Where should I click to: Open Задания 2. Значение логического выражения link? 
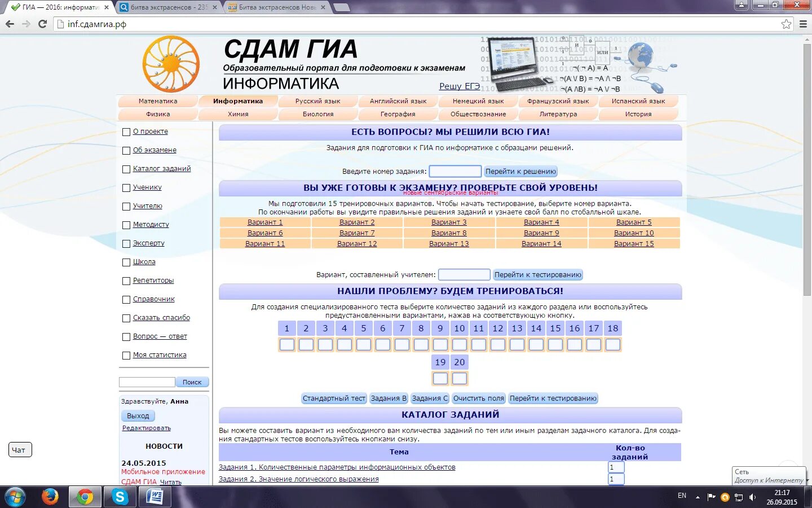tap(299, 479)
